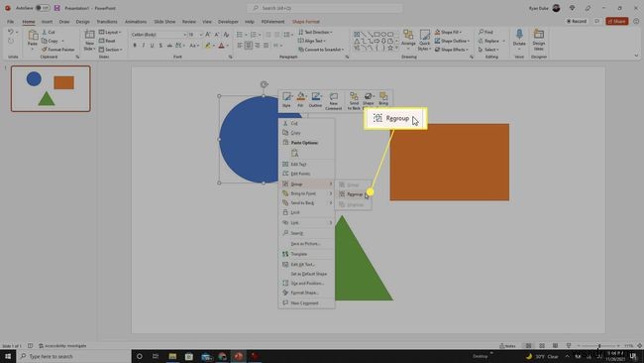Click the zoom slider in status bar
The image size is (644, 363).
click(x=598, y=346)
